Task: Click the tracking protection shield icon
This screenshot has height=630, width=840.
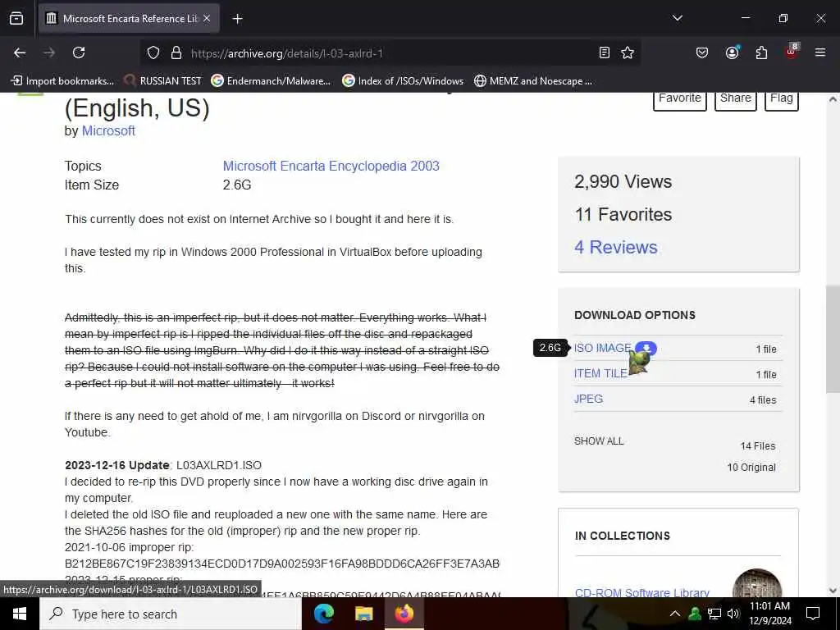Action: pos(153,52)
